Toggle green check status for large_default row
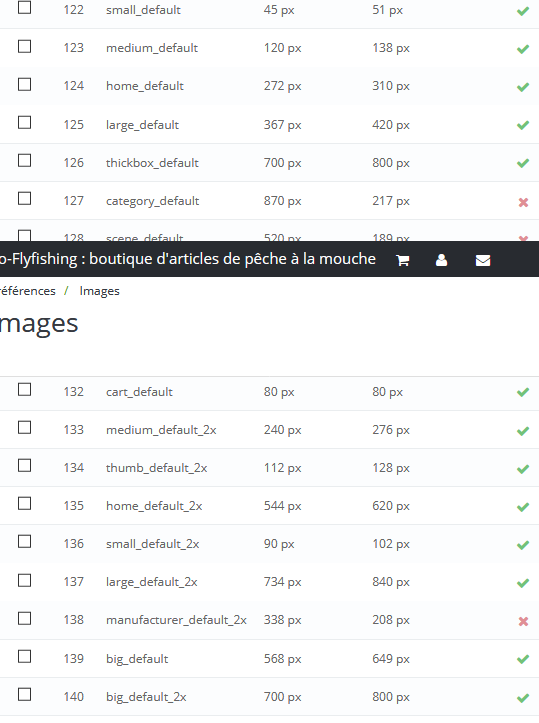 click(523, 125)
